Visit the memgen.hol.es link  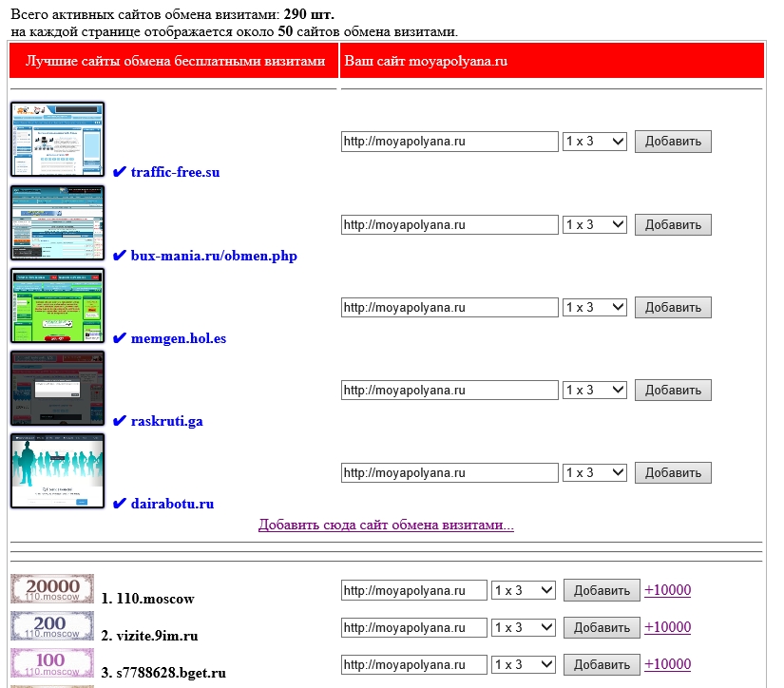point(179,338)
